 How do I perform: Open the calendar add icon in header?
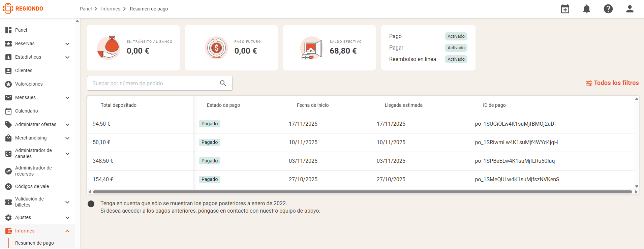point(565,9)
